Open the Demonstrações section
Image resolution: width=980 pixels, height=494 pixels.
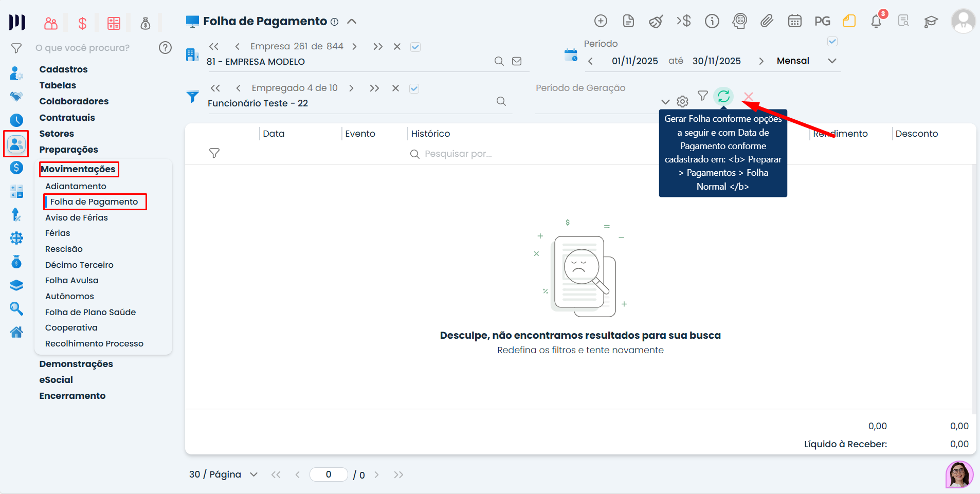(76, 364)
